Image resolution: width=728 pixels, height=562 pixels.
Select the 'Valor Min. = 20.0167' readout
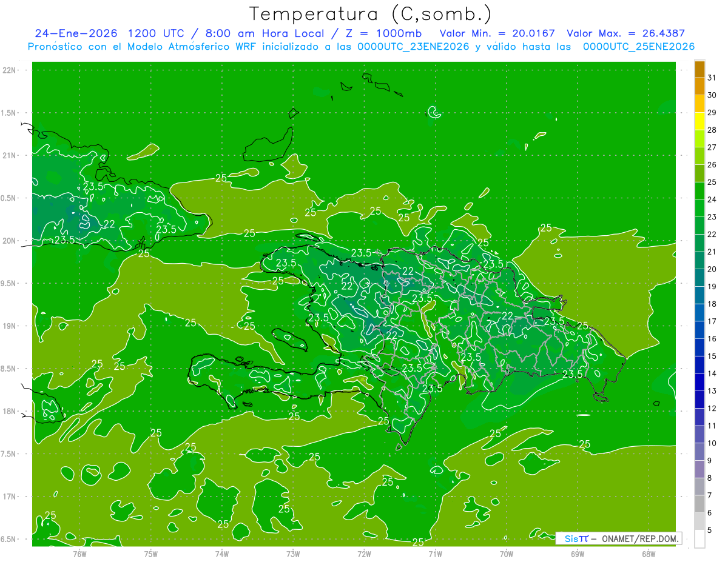click(x=497, y=33)
